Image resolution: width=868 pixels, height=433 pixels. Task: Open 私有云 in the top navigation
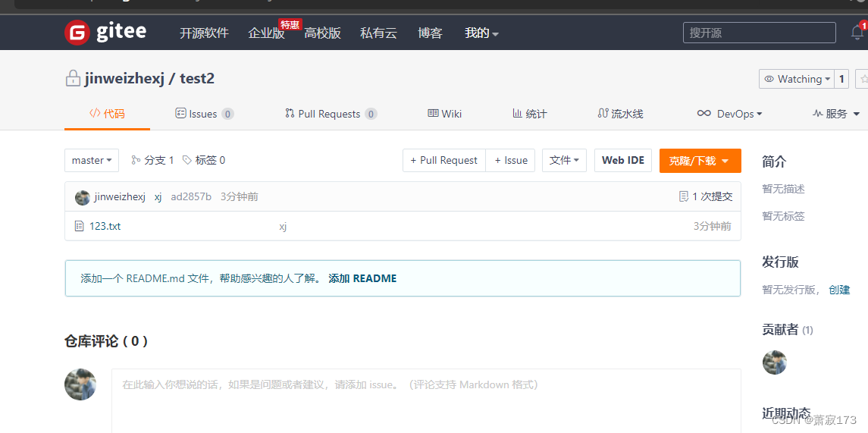(x=378, y=33)
